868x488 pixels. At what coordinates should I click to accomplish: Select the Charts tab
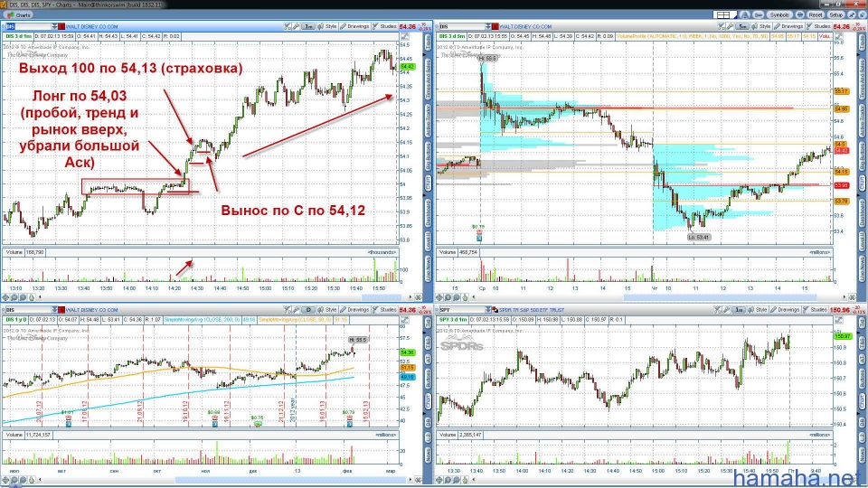pyautogui.click(x=19, y=15)
